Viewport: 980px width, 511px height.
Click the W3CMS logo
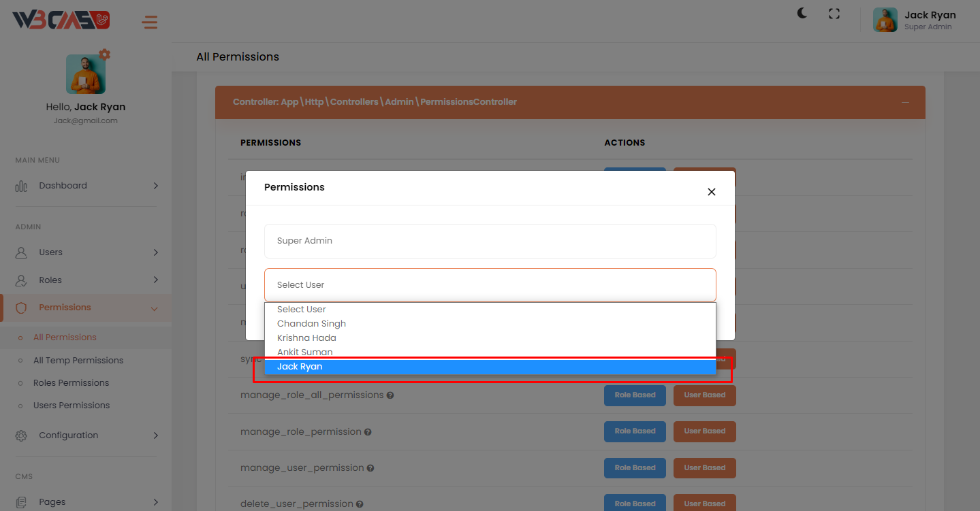tap(61, 21)
